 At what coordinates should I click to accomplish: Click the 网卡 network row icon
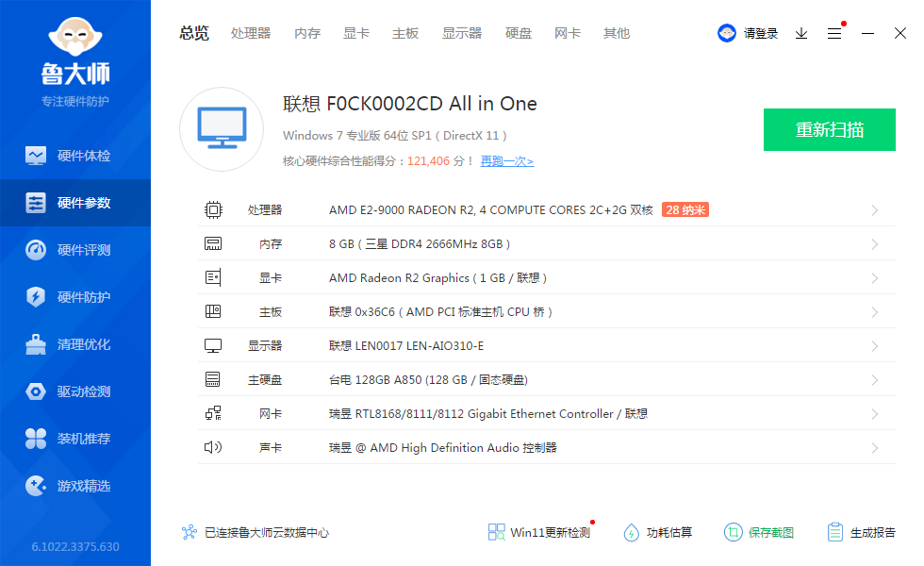tap(213, 413)
